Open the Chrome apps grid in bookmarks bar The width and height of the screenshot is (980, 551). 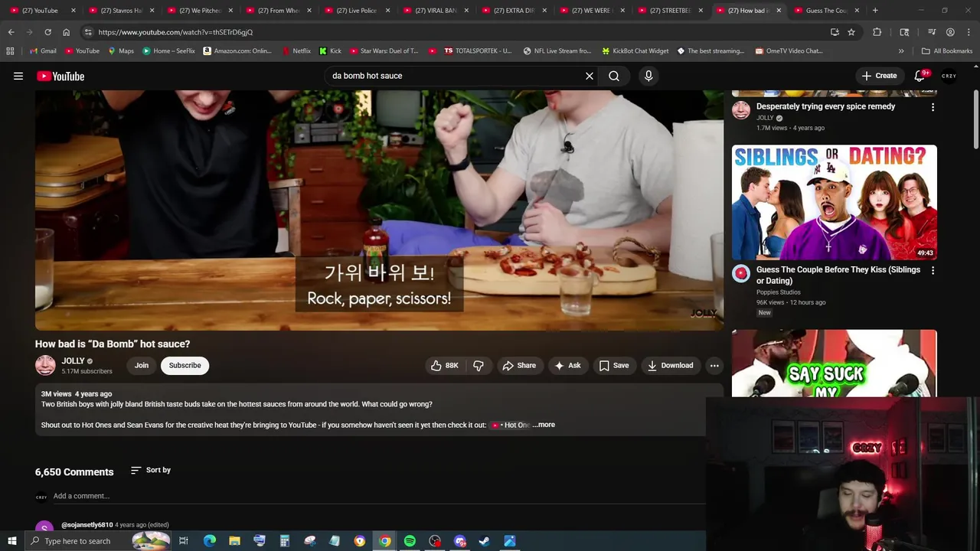(10, 51)
